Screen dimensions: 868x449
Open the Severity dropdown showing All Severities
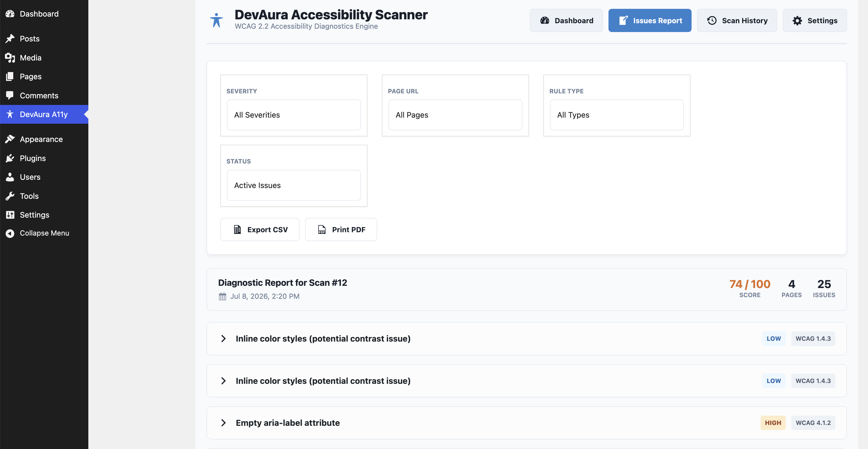pyautogui.click(x=294, y=115)
